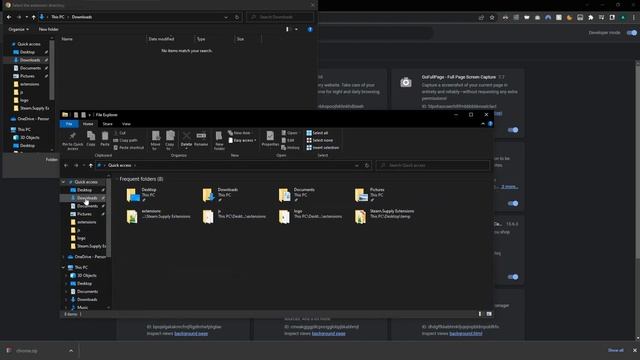The height and width of the screenshot is (360, 640).
Task: Open the logo frequent folder tile
Action: (310, 216)
